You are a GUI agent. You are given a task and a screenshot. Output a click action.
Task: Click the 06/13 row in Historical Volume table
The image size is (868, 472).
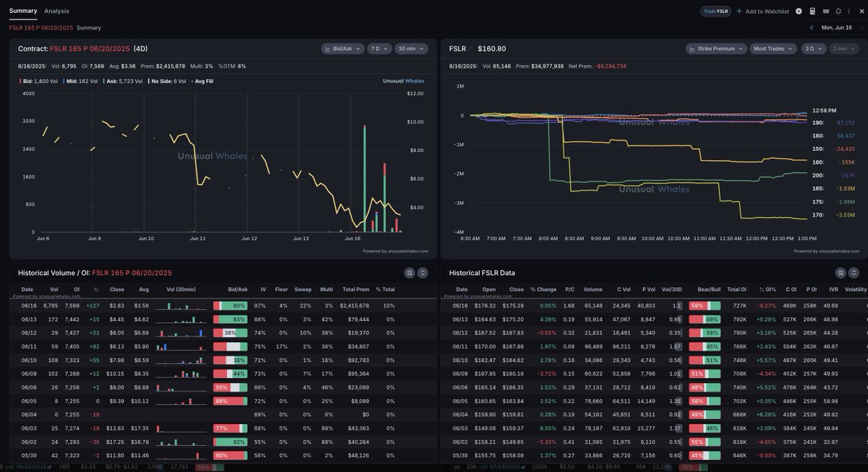pyautogui.click(x=221, y=319)
